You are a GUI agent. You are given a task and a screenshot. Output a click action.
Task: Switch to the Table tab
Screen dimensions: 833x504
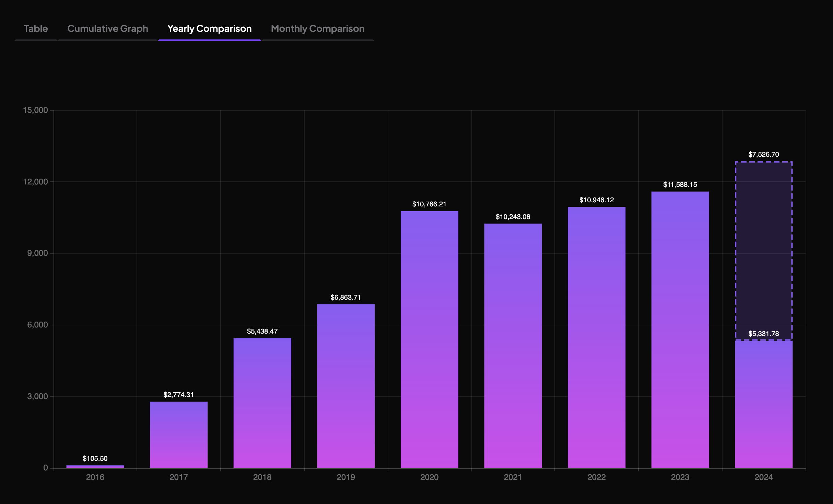click(36, 28)
